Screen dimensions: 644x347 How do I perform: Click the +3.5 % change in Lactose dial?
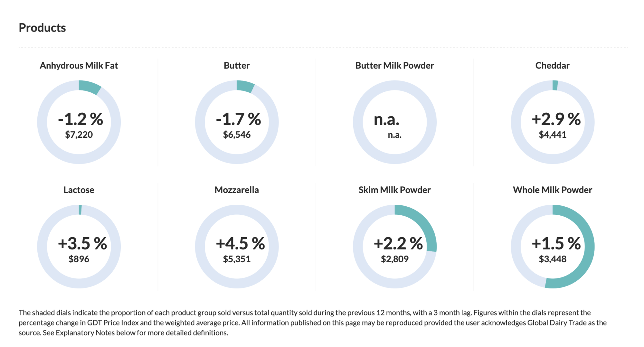[x=82, y=243]
